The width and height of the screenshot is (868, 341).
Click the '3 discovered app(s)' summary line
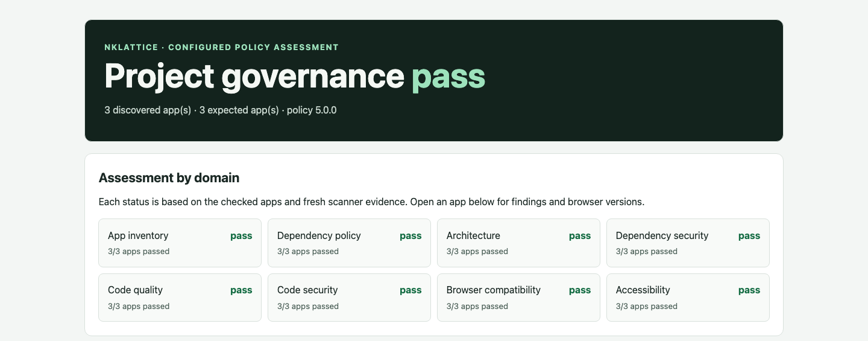[221, 110]
